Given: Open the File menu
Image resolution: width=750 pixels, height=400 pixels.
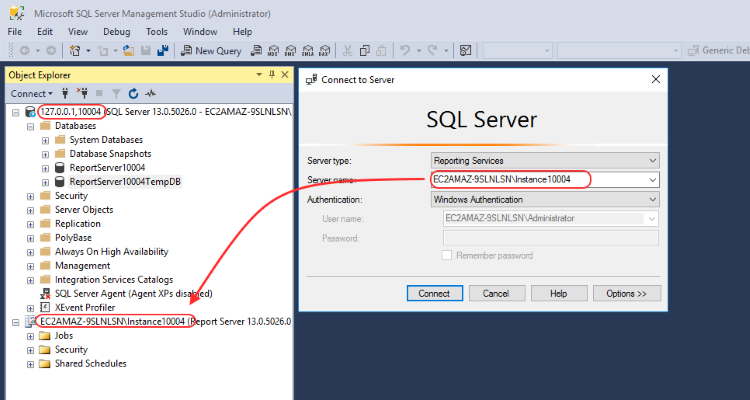Looking at the screenshot, I should coord(15,32).
